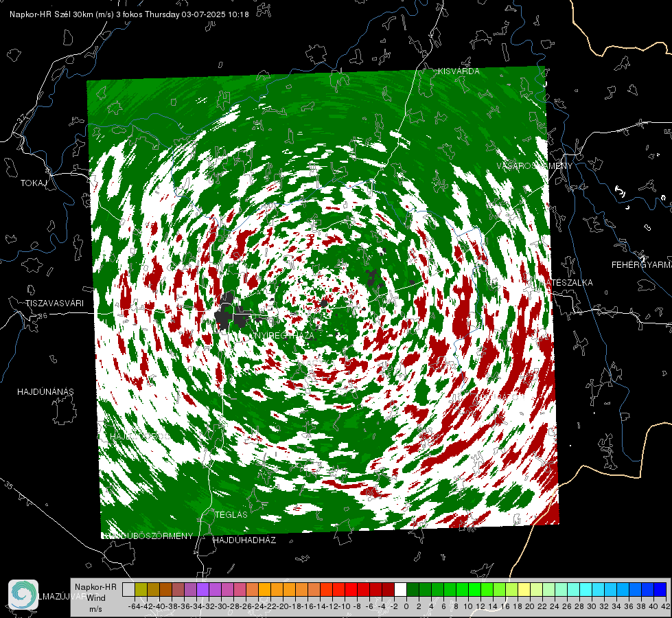Select the dark blue legend swatch between 40 and 42
This screenshot has height=618, width=672.
point(660,590)
